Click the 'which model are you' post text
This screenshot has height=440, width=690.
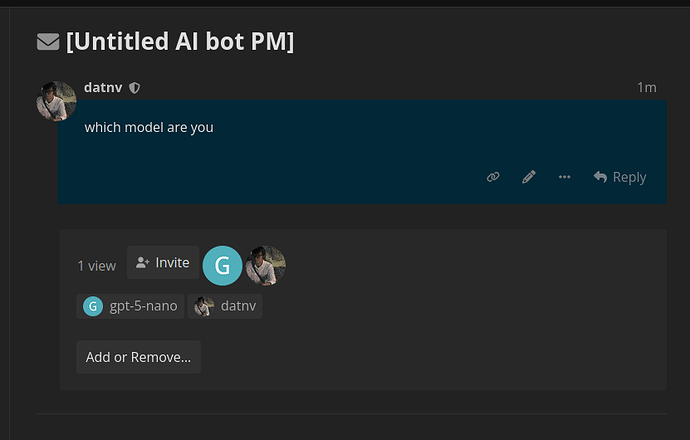[x=149, y=127]
